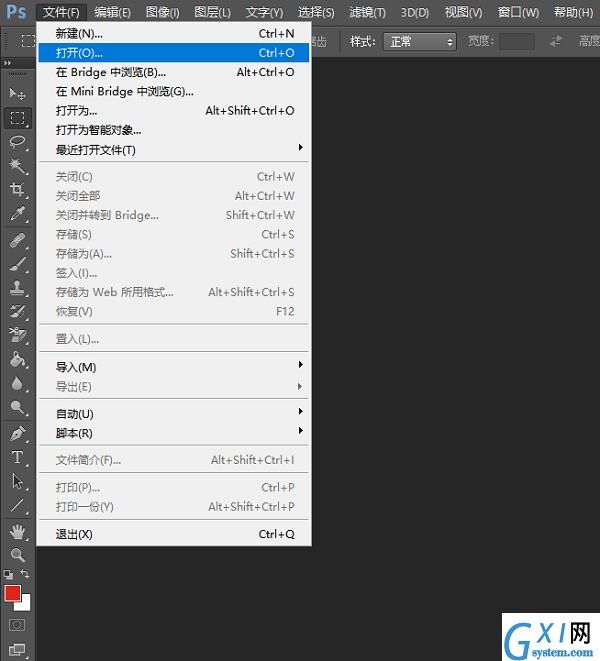Open the 选择(S) menu
The width and height of the screenshot is (600, 661).
[x=316, y=12]
